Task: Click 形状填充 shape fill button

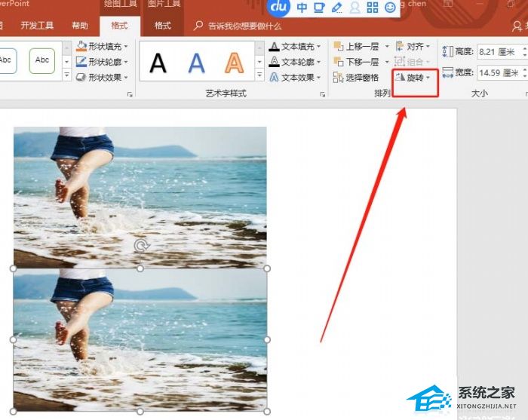Action: pos(103,46)
